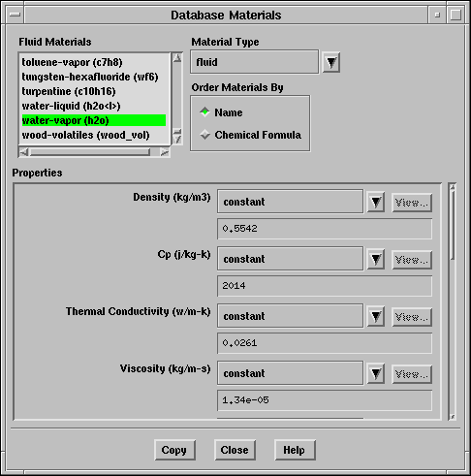Click the View button for Viscosity
This screenshot has height=476, width=471.
(412, 374)
